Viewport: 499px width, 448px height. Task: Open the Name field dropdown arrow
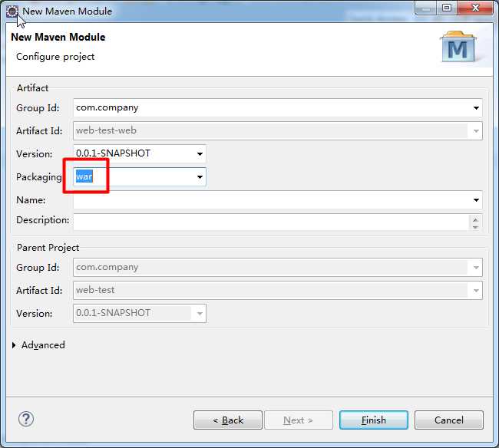476,200
